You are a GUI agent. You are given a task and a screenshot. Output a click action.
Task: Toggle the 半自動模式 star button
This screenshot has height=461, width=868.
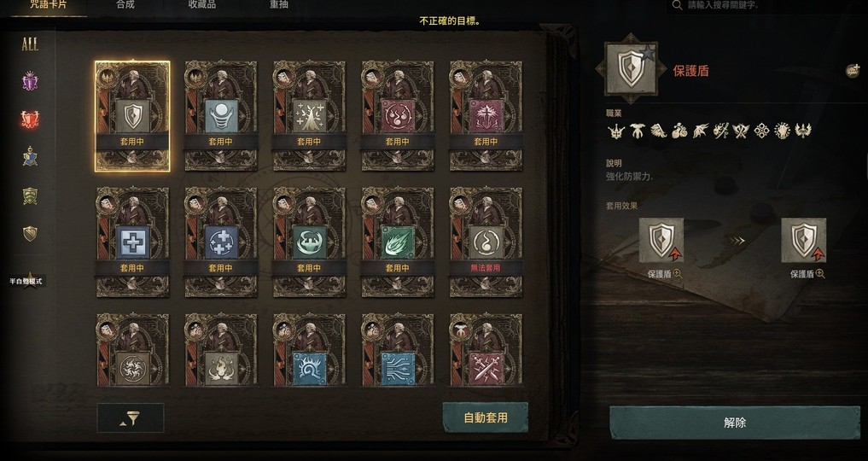coord(29,280)
